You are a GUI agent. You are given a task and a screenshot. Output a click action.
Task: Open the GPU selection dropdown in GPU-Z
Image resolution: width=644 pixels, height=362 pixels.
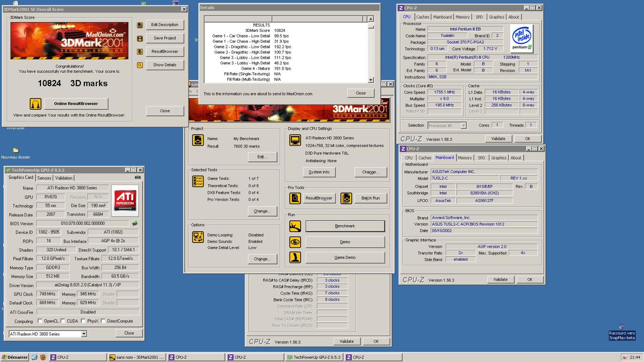(x=84, y=334)
